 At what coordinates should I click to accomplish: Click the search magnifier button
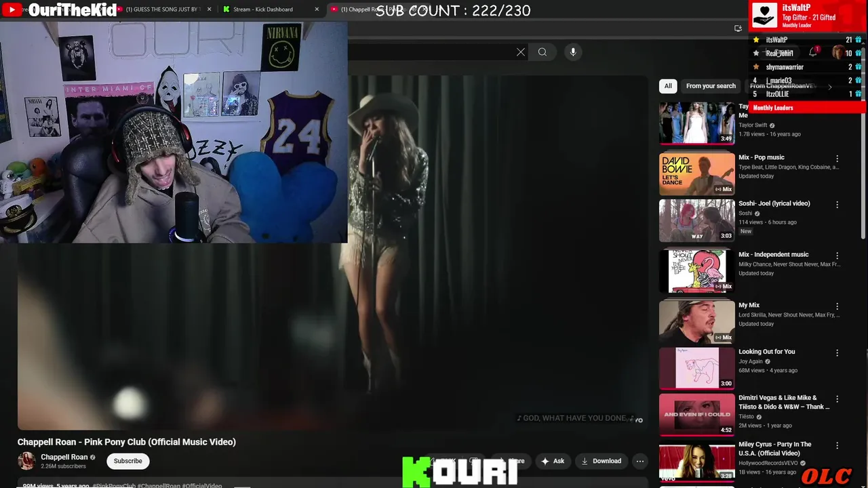[x=542, y=52]
